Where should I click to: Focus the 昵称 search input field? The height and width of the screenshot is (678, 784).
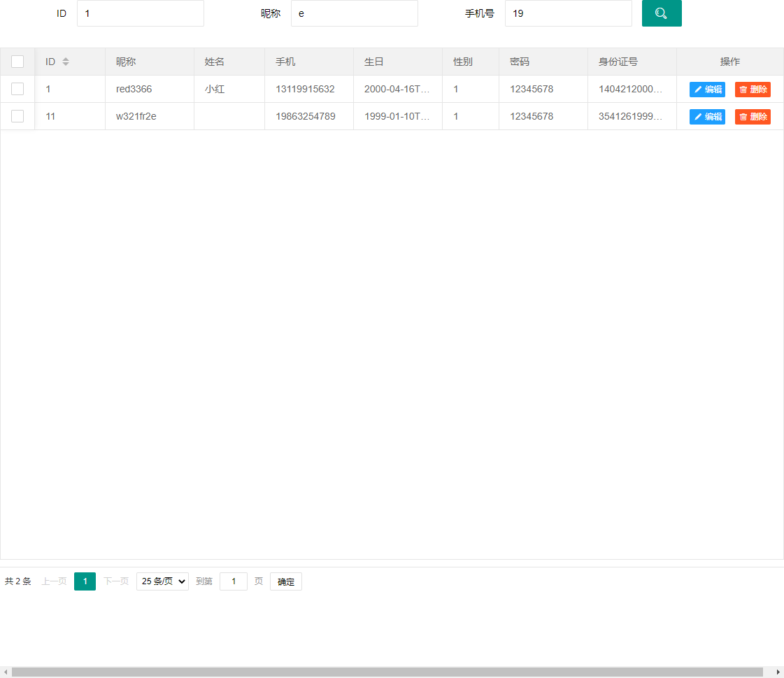point(355,13)
